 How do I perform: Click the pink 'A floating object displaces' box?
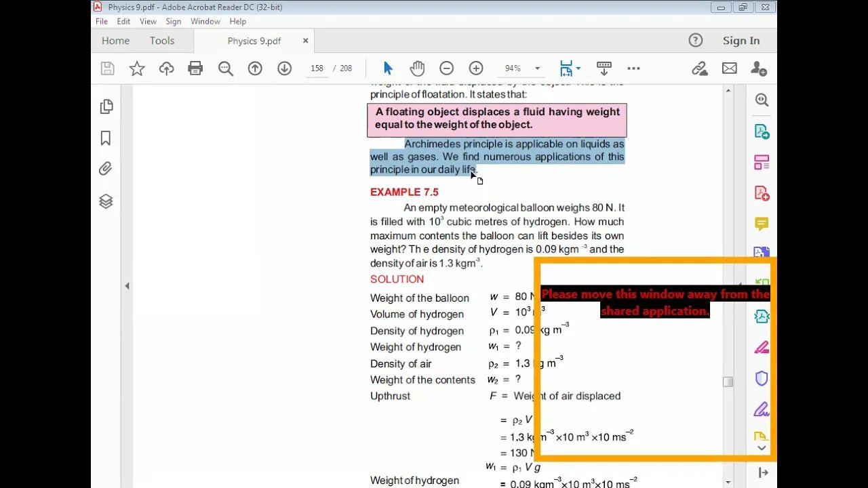(x=496, y=119)
